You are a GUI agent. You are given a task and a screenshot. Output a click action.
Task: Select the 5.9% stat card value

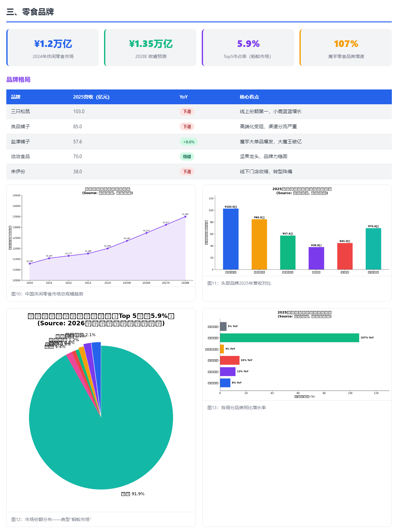tap(248, 44)
